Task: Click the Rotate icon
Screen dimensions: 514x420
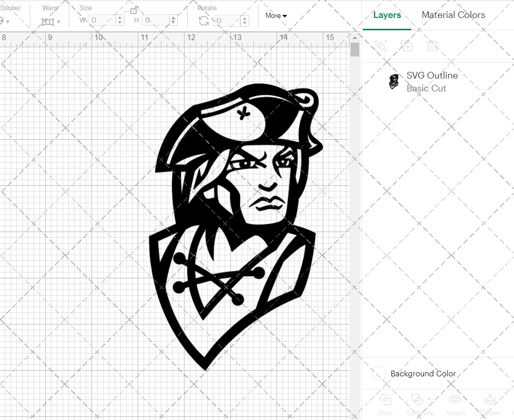Action: click(x=204, y=21)
